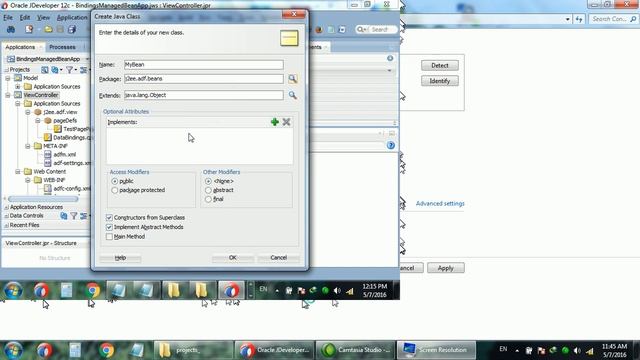Click Cancel in Create Java Class dialog
The height and width of the screenshot is (360, 640).
278,258
